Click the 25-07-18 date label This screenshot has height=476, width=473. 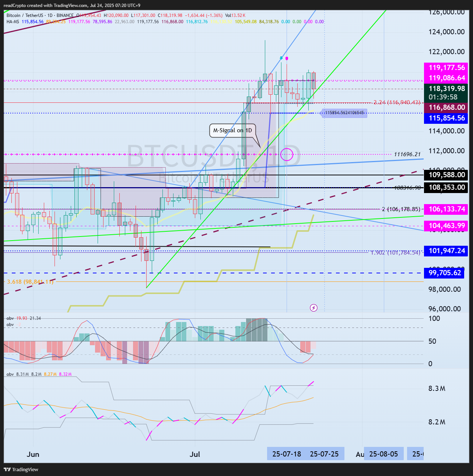[x=287, y=454]
